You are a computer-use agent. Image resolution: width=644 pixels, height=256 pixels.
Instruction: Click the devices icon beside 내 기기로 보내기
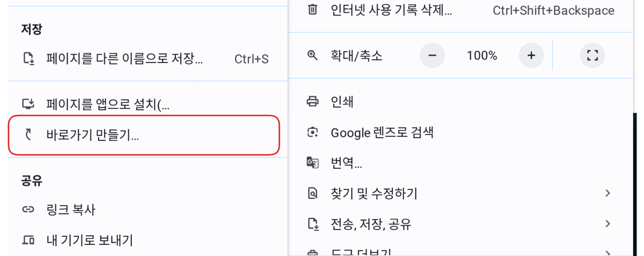pyautogui.click(x=28, y=240)
